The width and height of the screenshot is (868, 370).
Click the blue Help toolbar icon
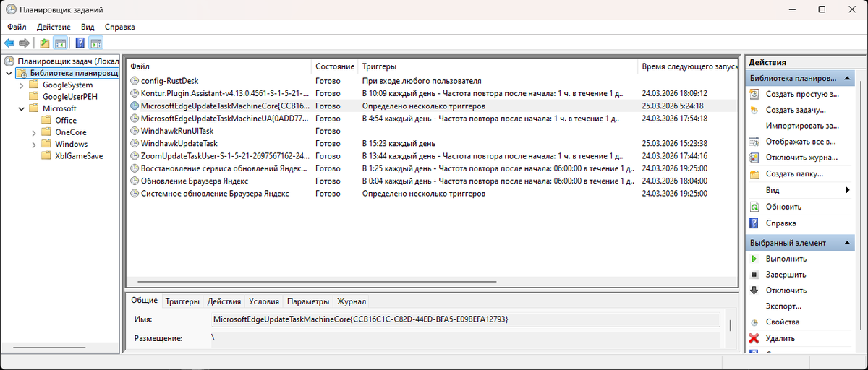coord(80,43)
